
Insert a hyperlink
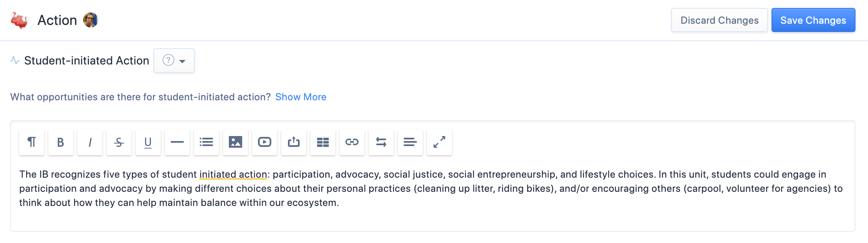click(x=352, y=142)
